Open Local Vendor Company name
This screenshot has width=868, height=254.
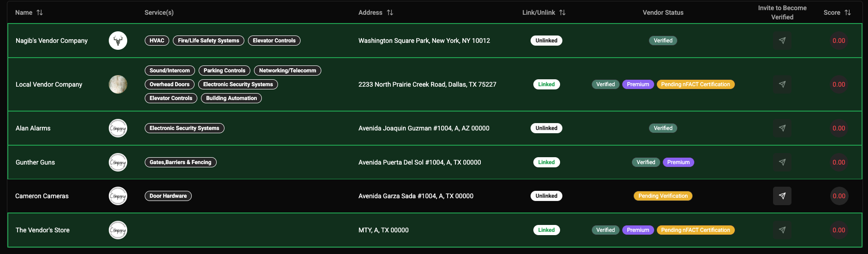49,84
